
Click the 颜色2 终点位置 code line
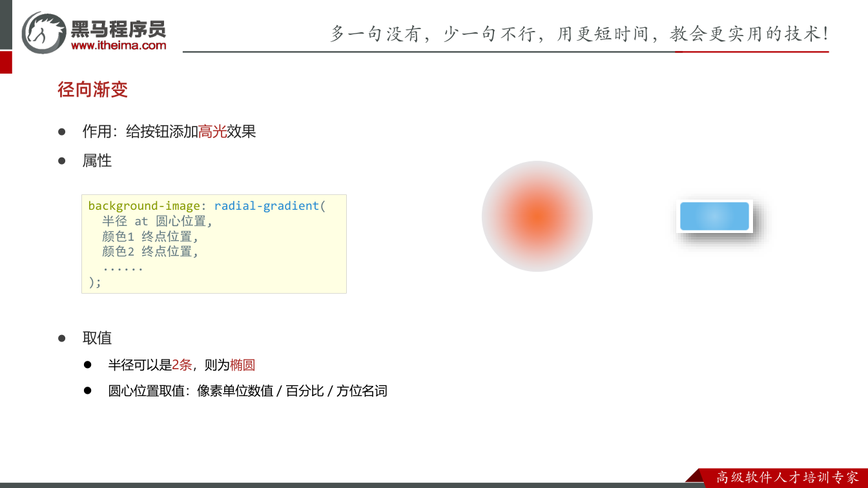pos(150,251)
